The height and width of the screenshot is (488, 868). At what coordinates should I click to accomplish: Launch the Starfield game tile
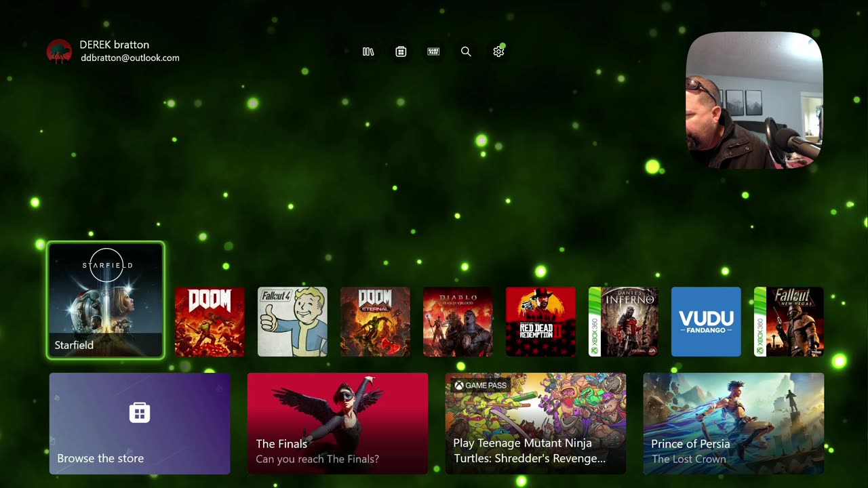click(x=105, y=300)
